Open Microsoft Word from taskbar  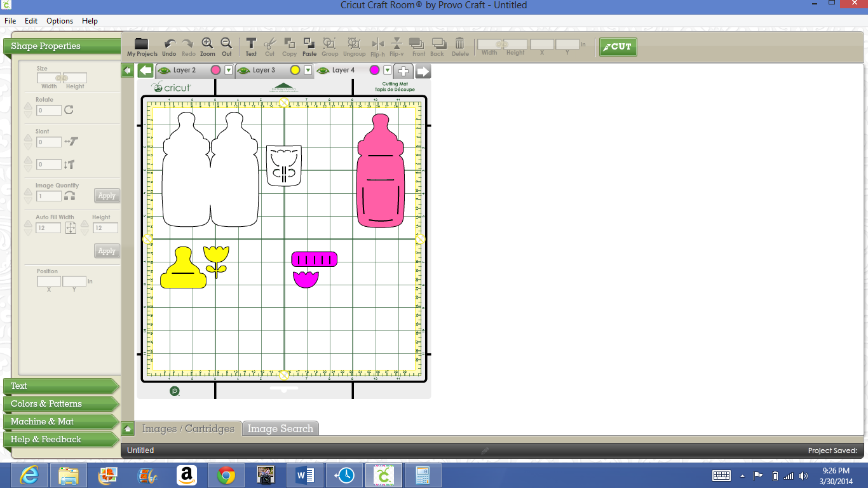tap(306, 475)
